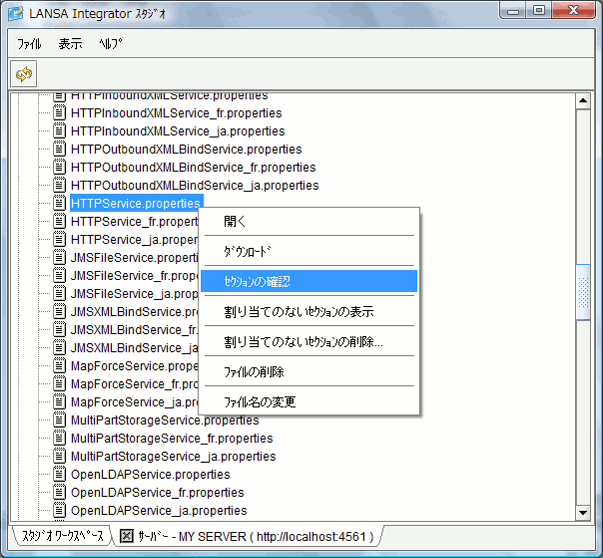
Task: Select MapForceService.properties file name
Action: [x=135, y=366]
